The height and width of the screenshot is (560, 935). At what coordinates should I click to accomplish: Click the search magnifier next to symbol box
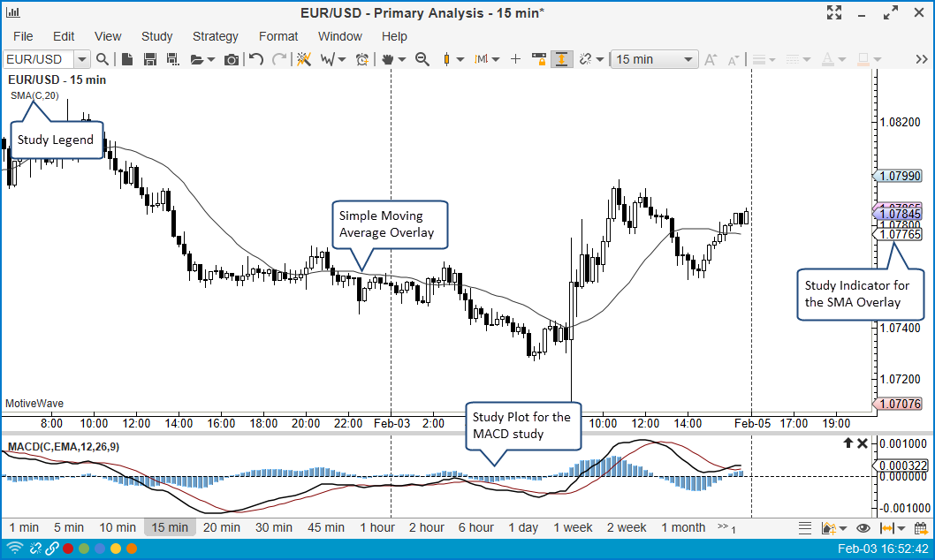point(103,59)
